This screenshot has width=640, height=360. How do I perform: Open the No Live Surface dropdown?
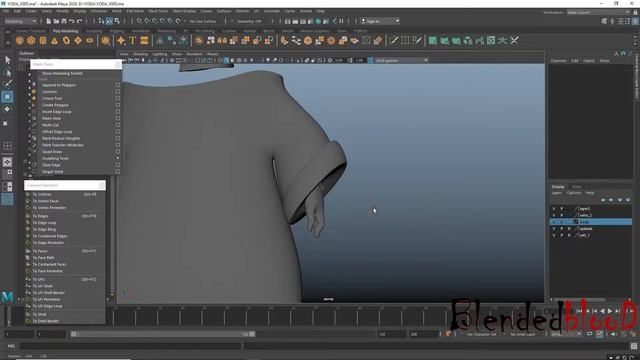[203, 21]
